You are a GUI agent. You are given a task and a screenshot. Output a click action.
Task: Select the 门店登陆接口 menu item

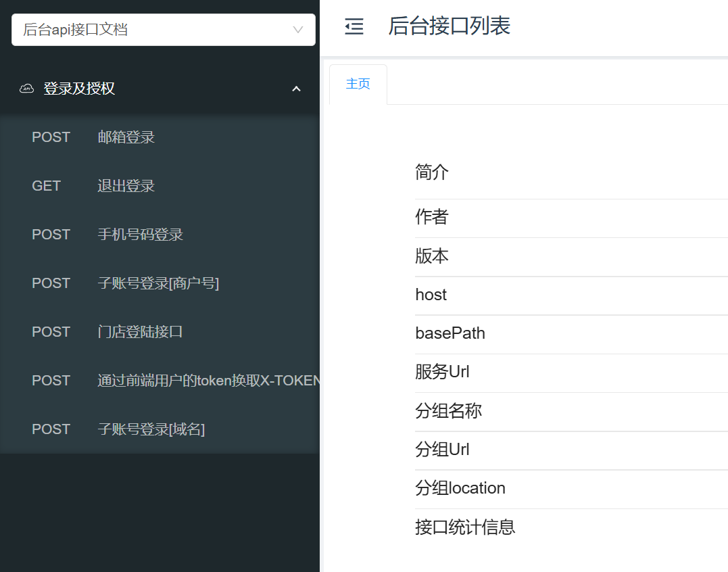coord(141,332)
